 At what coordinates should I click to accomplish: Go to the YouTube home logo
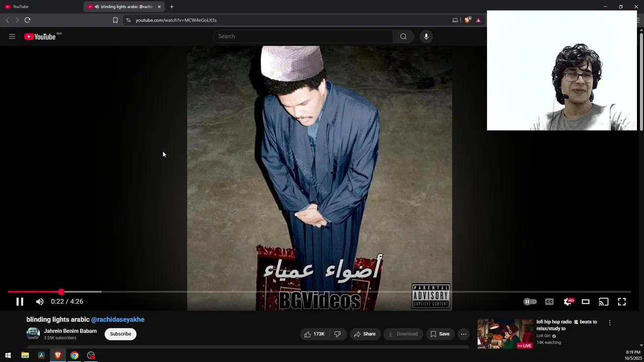point(40,36)
